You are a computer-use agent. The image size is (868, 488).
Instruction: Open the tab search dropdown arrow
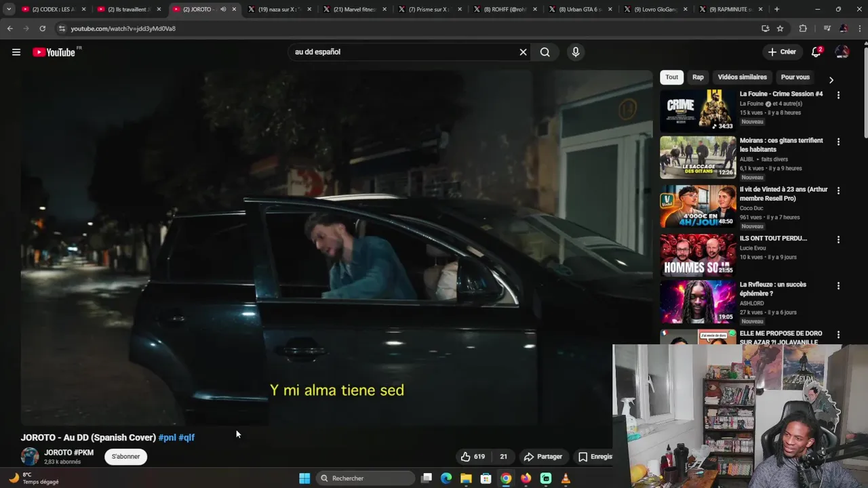(9, 9)
